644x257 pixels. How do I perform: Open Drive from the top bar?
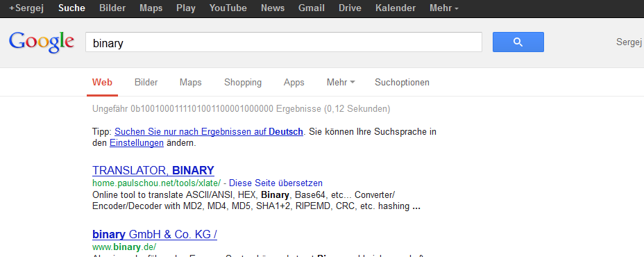350,8
